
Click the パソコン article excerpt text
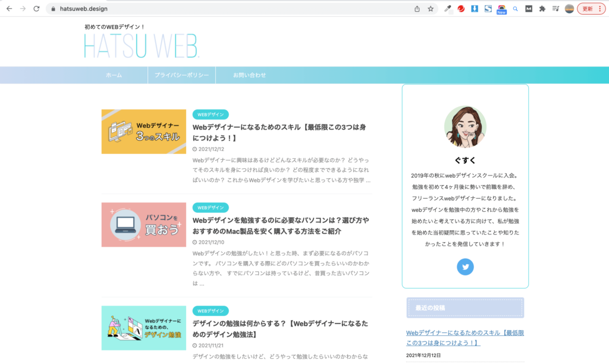(281, 268)
